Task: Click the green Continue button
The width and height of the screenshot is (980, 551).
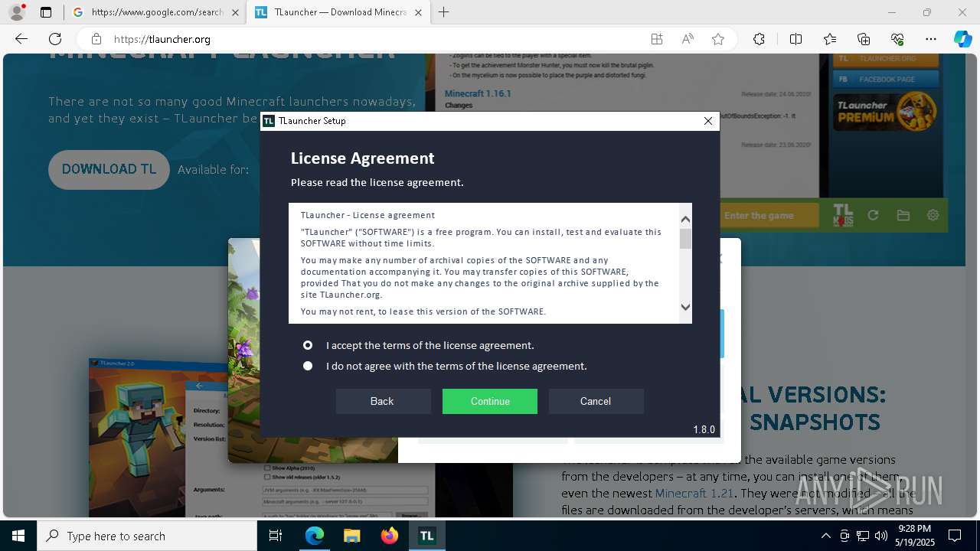Action: coord(490,401)
